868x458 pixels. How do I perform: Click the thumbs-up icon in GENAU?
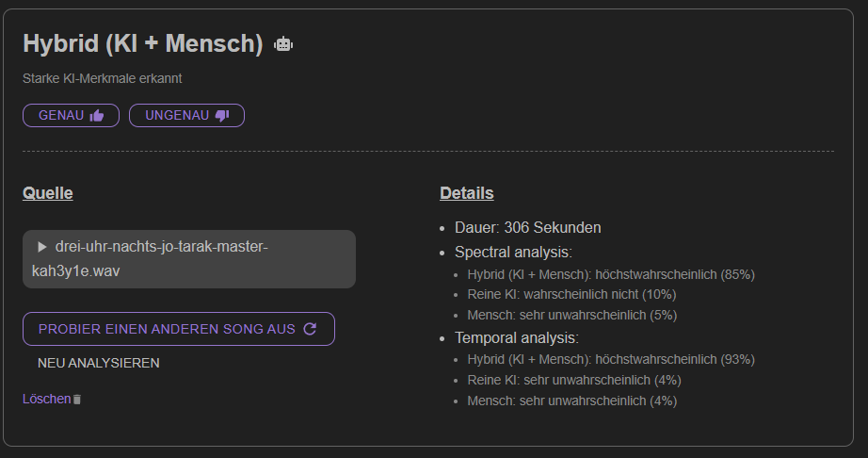97,115
